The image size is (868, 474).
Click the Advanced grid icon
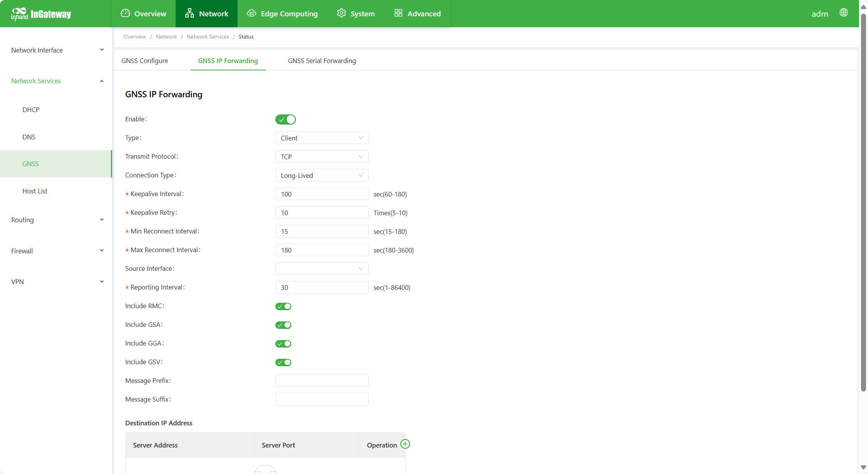coord(398,13)
